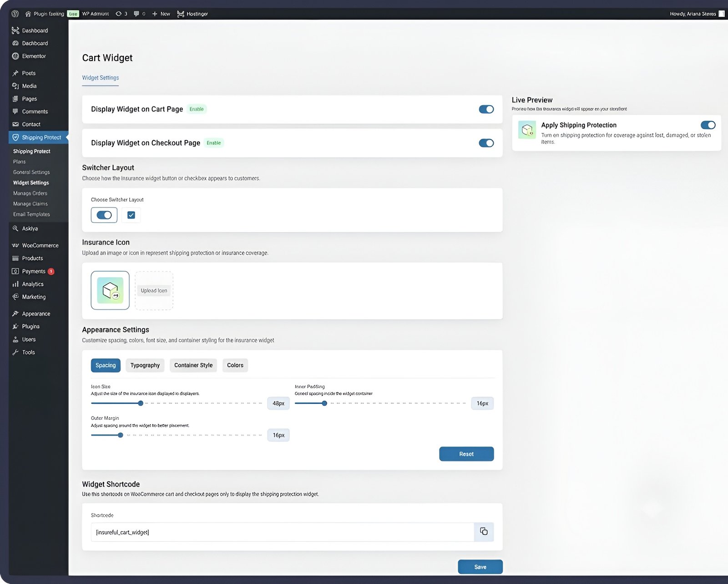Toggle Display Widget on Checkout Page switch

[x=486, y=143]
